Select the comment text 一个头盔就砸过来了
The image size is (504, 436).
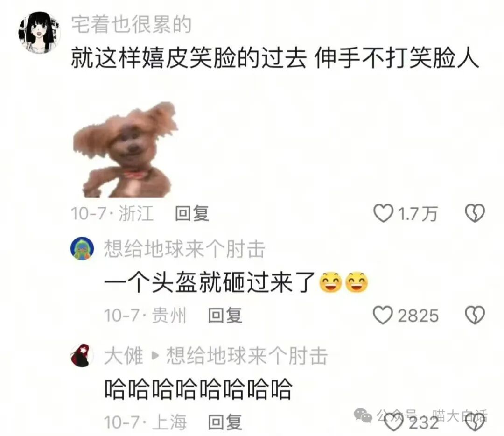[209, 282]
